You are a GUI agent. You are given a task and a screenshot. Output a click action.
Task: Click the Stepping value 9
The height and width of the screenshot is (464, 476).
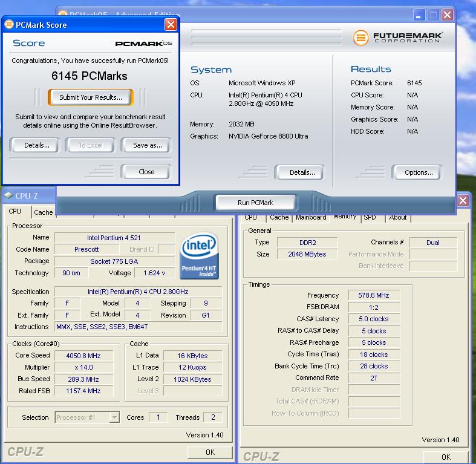206,303
